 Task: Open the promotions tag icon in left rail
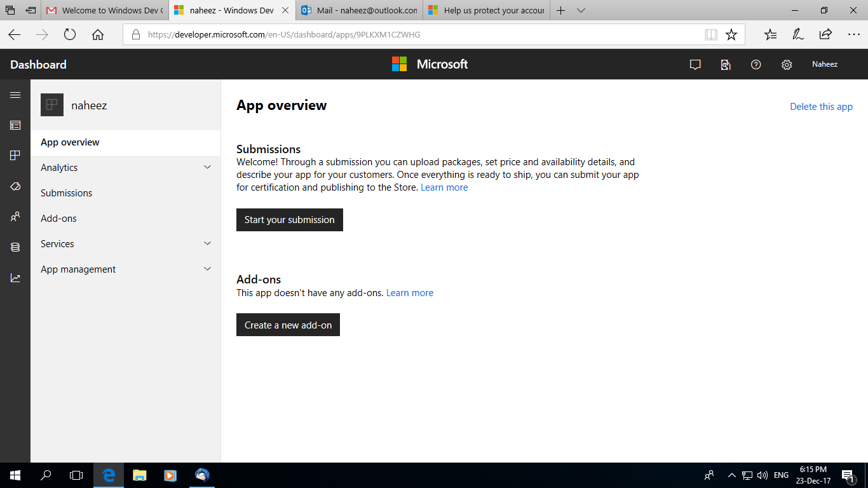(15, 186)
